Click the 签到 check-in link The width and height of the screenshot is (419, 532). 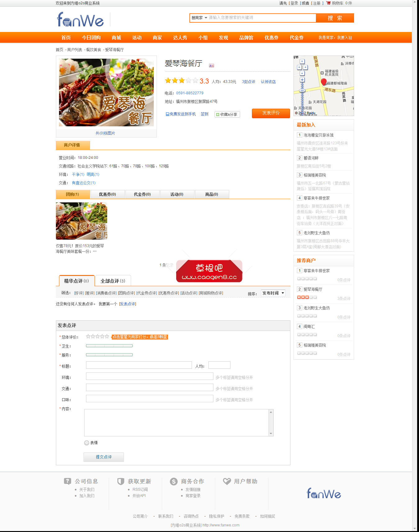tap(204, 114)
